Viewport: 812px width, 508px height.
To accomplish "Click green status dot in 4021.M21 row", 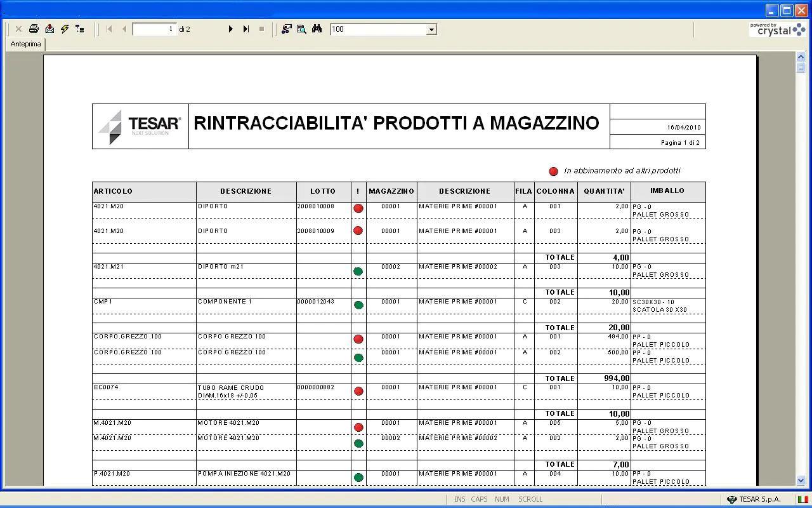I will tap(358, 272).
